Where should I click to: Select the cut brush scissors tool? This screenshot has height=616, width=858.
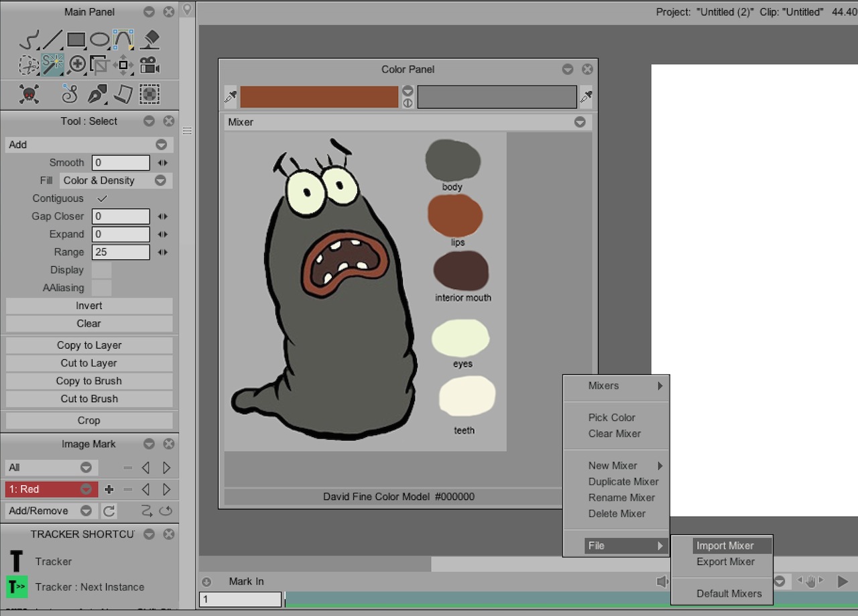pyautogui.click(x=29, y=65)
